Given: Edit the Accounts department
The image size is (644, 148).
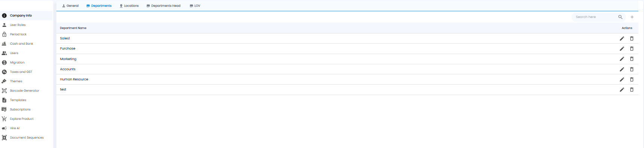Looking at the screenshot, I should [622, 69].
